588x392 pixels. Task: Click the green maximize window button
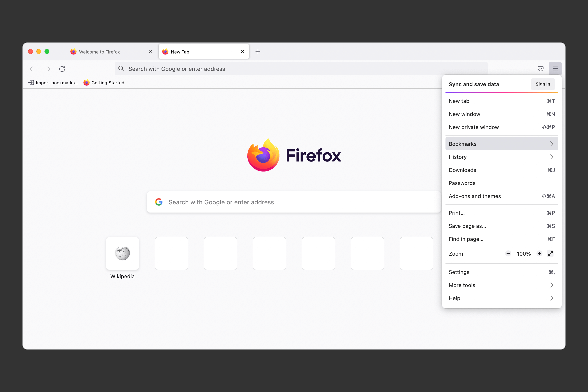[47, 51]
